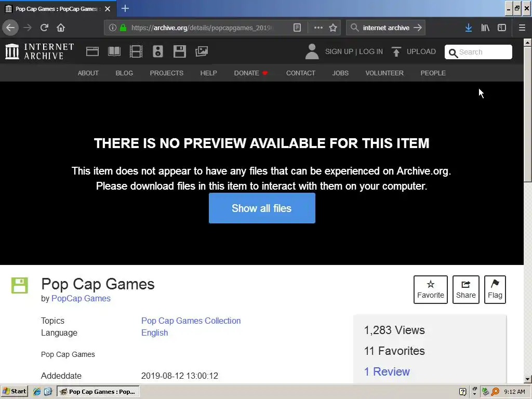Select the 1,283 Views text
The image size is (532, 399).
click(394, 330)
